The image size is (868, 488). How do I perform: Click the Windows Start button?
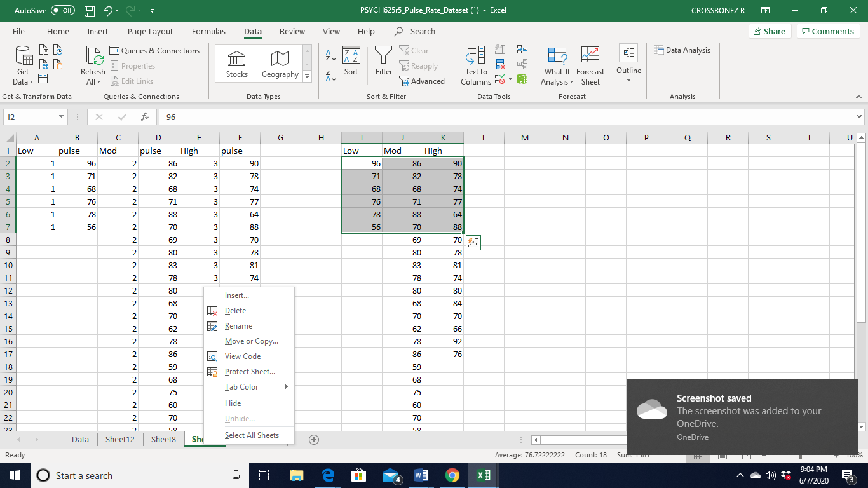(15, 475)
